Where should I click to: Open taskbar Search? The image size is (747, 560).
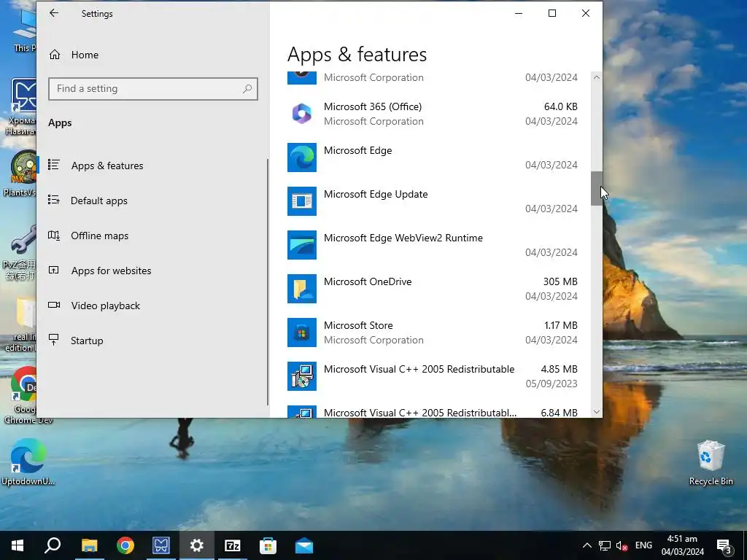tap(53, 545)
